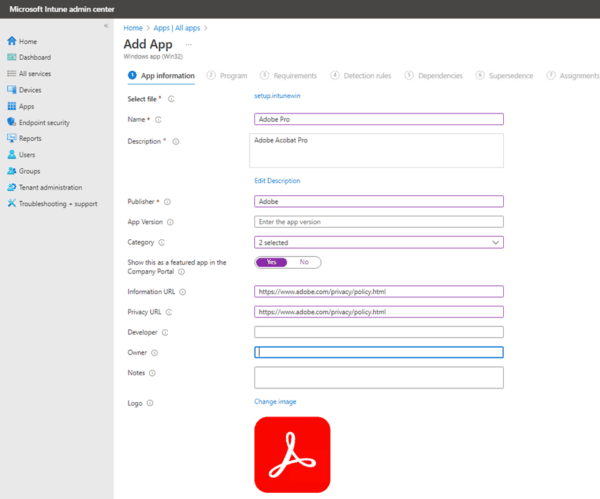Image resolution: width=600 pixels, height=499 pixels.
Task: Click the Groups icon
Action: pos(12,171)
